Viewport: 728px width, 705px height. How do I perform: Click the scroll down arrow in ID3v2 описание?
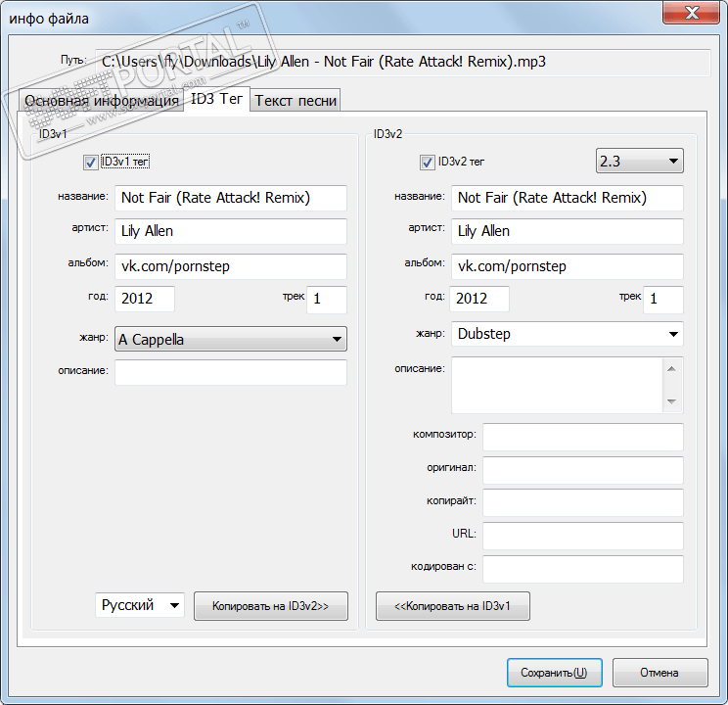tap(671, 401)
